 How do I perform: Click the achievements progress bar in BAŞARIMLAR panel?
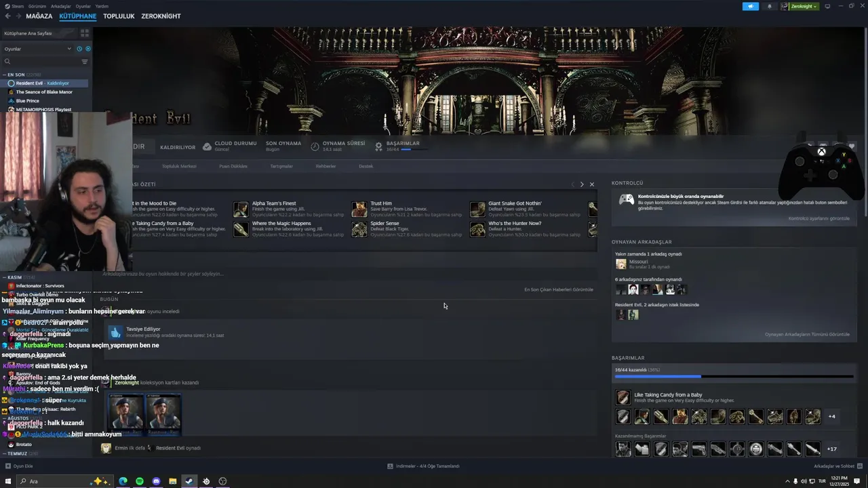[734, 376]
